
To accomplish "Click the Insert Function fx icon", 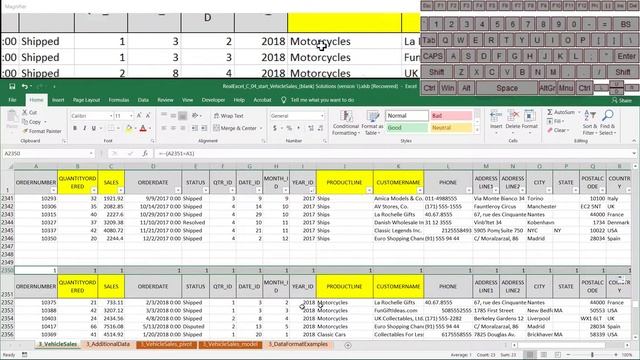I will [145, 153].
